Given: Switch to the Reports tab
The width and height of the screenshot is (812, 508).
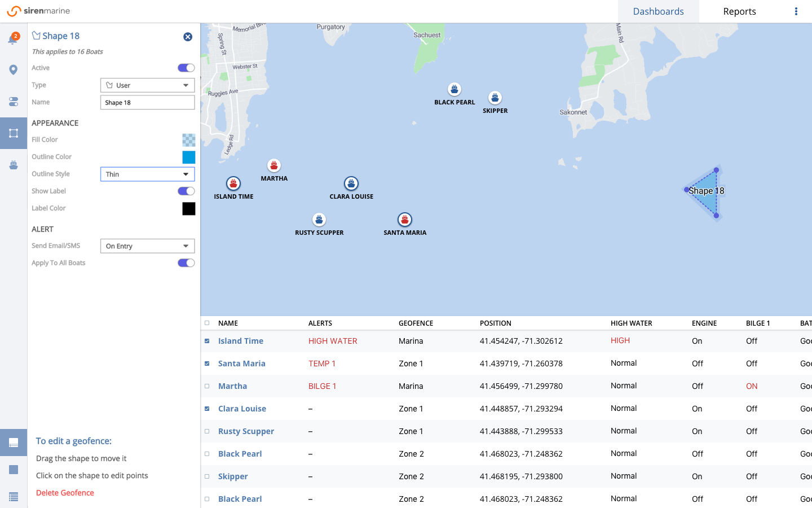Looking at the screenshot, I should pyautogui.click(x=739, y=11).
